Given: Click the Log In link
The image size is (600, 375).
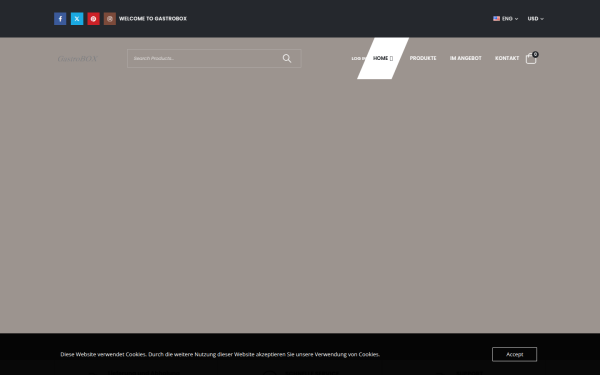Looking at the screenshot, I should click(x=358, y=59).
